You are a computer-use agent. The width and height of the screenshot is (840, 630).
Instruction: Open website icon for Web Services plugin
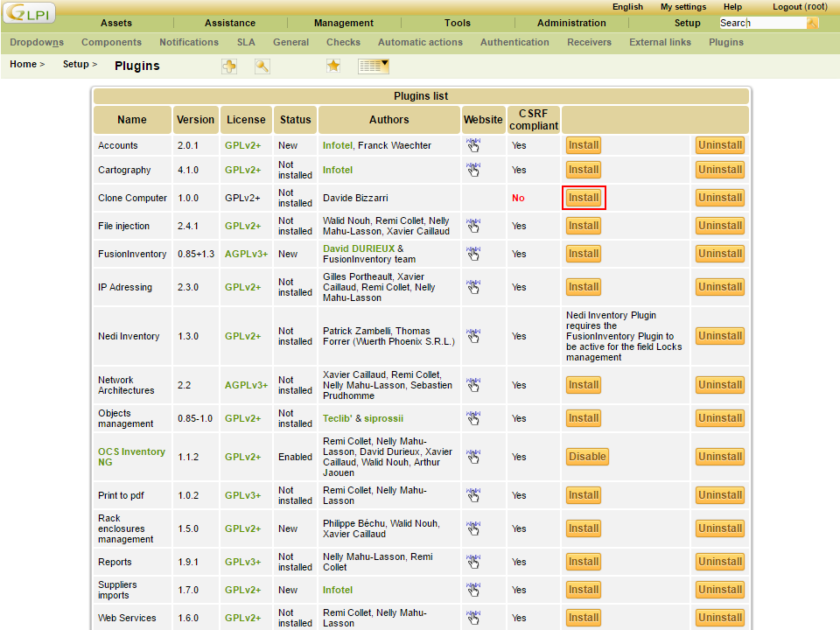click(473, 617)
